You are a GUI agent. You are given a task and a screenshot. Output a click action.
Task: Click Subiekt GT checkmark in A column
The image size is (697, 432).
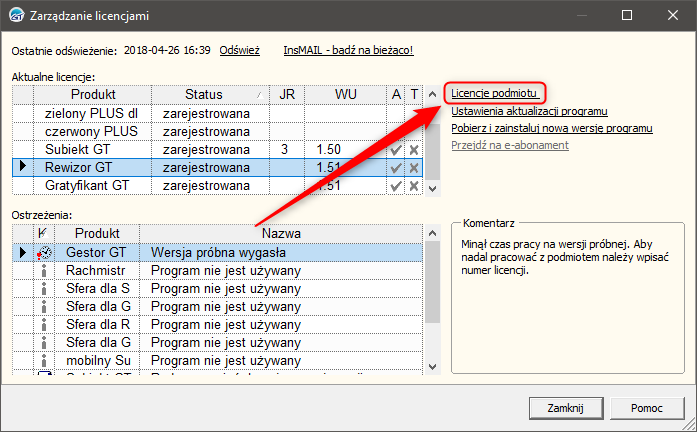[396, 150]
